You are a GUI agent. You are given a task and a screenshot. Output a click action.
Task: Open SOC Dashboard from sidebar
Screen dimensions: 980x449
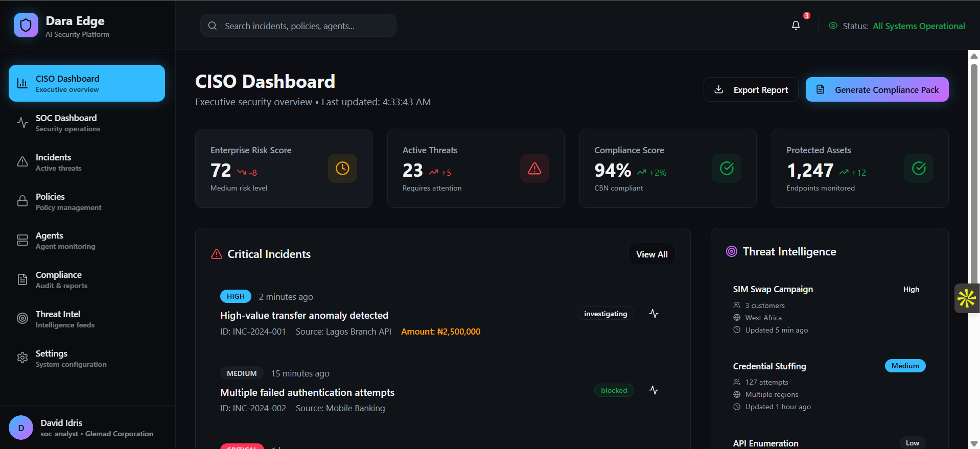click(x=87, y=123)
